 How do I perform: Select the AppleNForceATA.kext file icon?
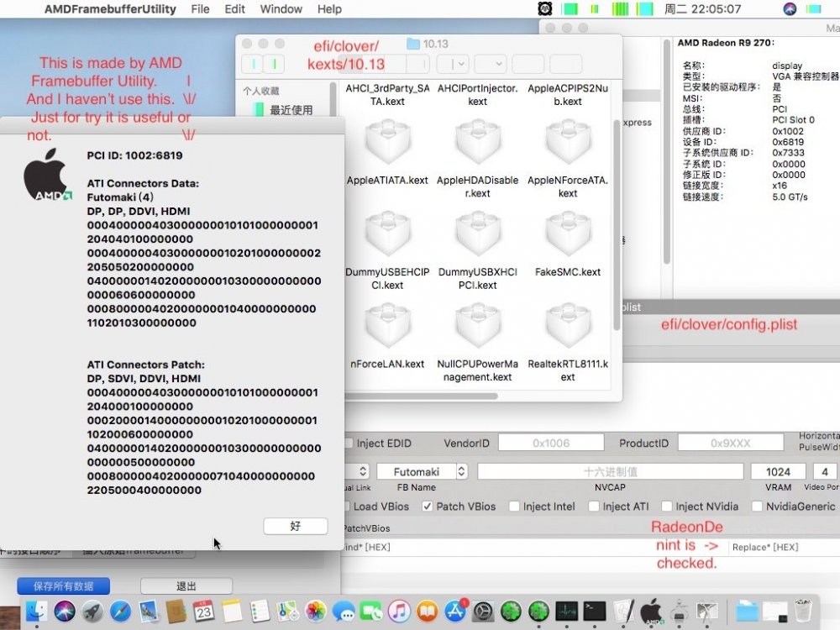click(568, 143)
